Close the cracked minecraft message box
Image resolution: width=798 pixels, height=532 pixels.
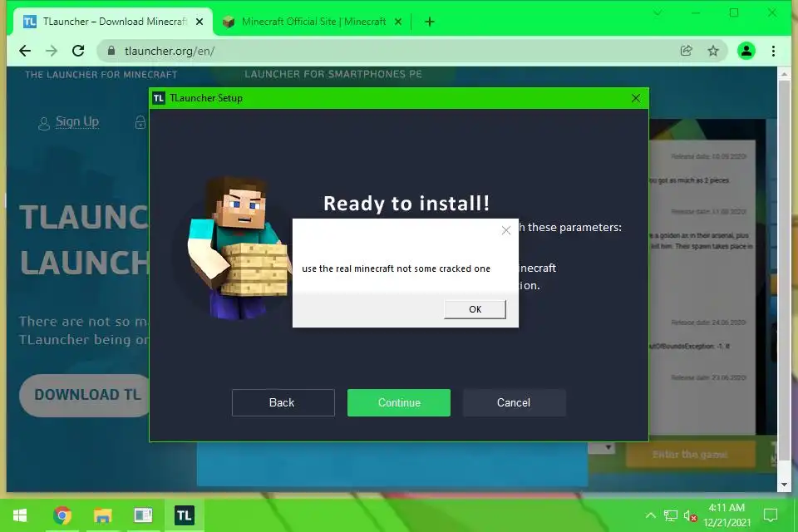coord(506,230)
